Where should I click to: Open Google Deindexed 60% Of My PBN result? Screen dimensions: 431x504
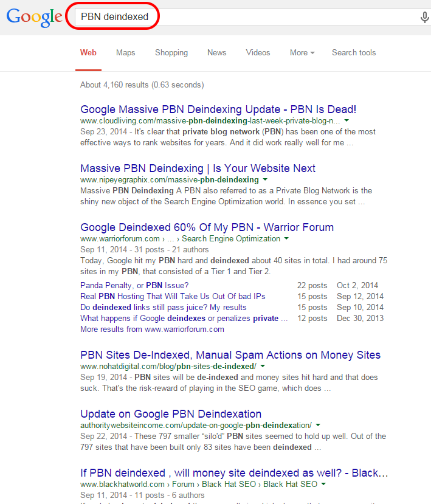pyautogui.click(x=207, y=227)
